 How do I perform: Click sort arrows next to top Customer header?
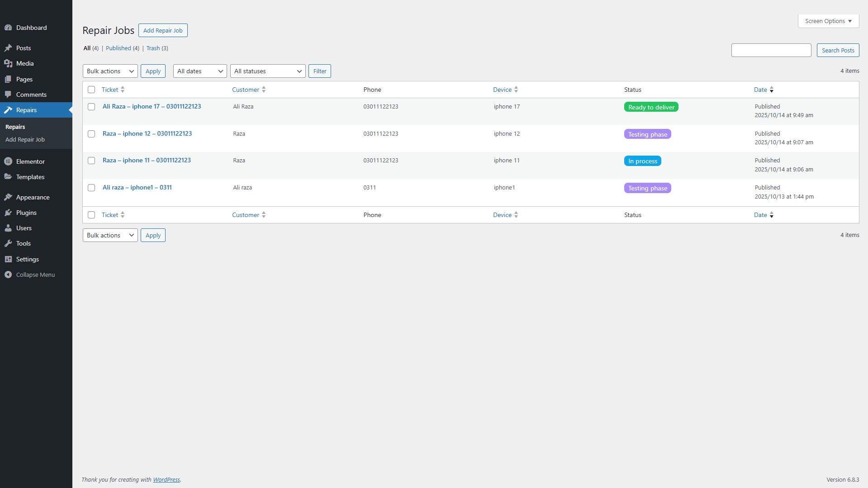[264, 90]
